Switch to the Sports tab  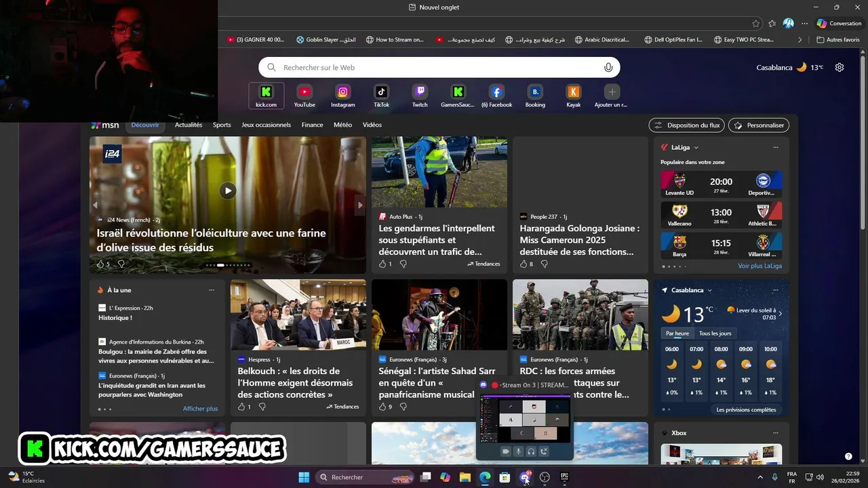click(222, 125)
